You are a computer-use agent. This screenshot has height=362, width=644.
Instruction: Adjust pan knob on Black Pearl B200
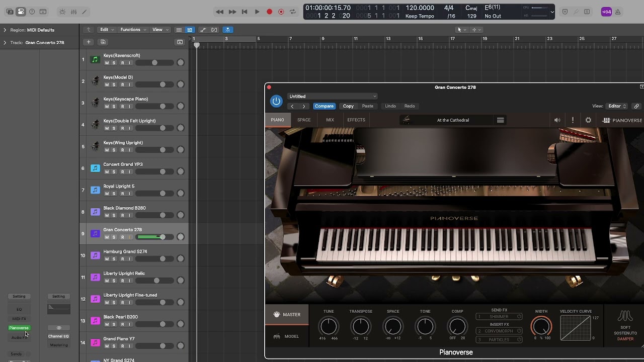[x=181, y=324]
